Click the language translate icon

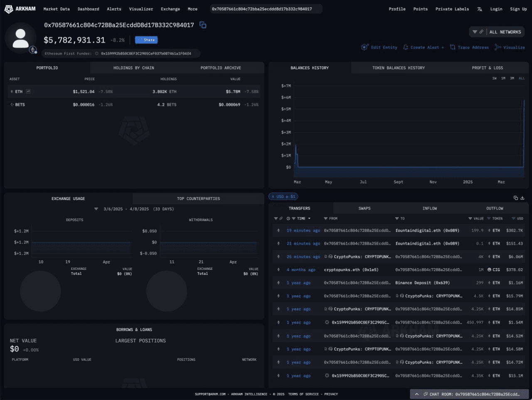(480, 9)
